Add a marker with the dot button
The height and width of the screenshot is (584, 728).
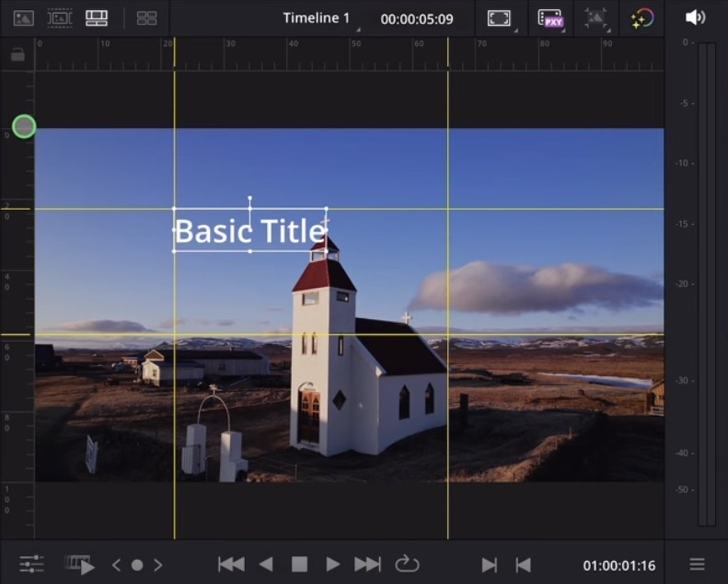tap(137, 565)
